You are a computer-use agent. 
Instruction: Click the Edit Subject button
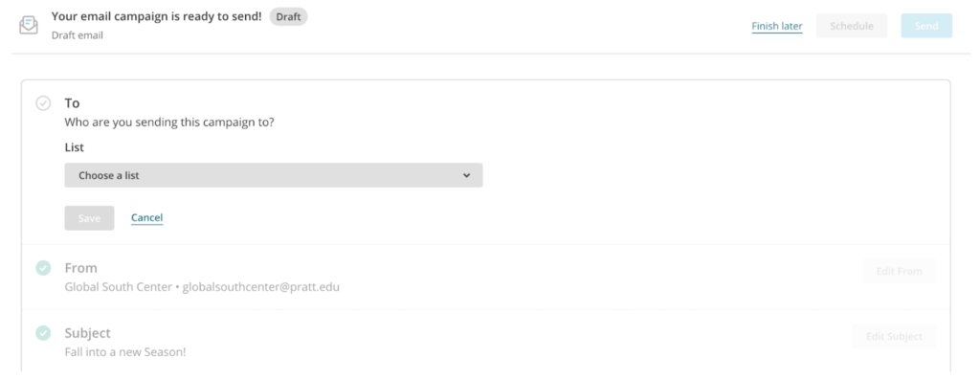click(894, 337)
